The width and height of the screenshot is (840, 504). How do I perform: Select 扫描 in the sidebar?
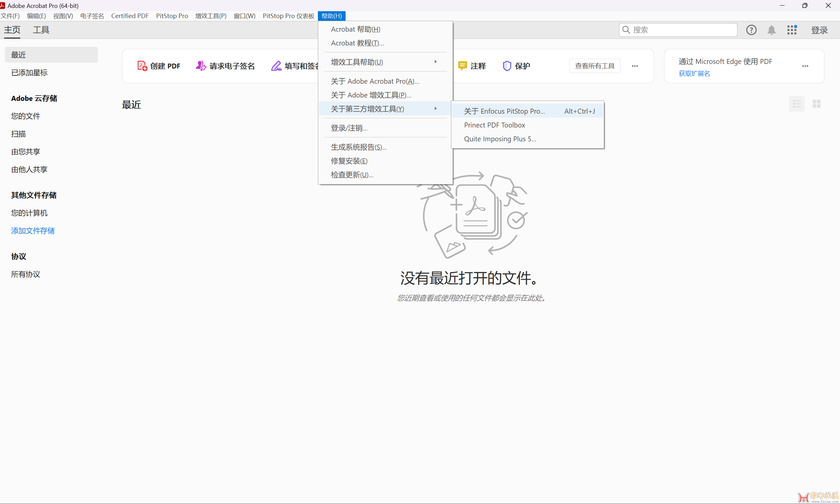(18, 134)
